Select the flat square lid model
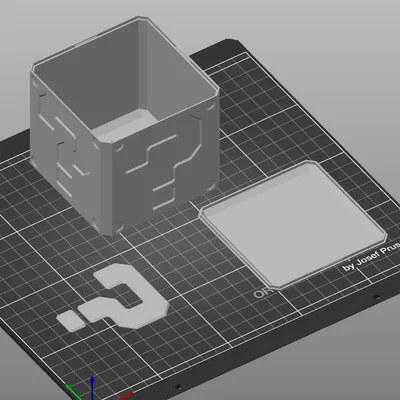400x400 pixels. (293, 224)
